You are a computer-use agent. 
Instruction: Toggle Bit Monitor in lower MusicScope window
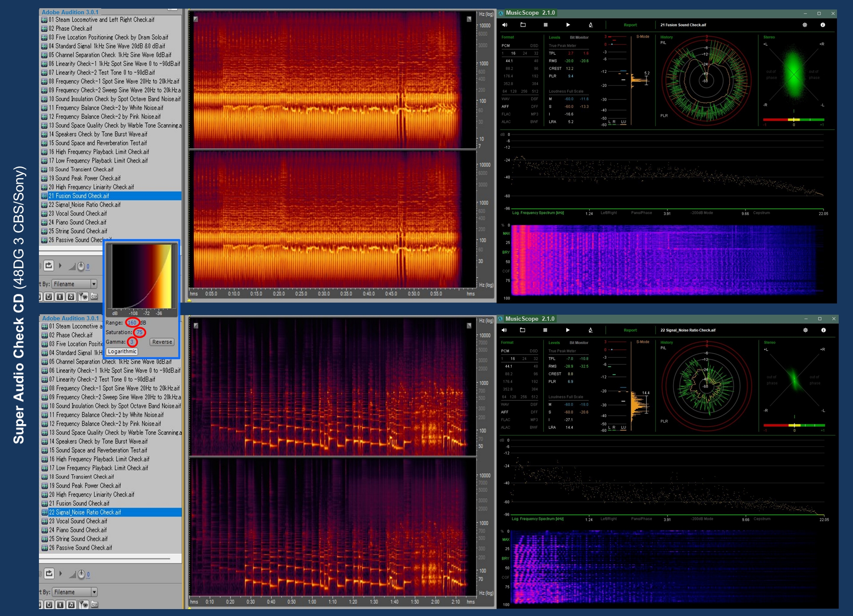point(579,343)
